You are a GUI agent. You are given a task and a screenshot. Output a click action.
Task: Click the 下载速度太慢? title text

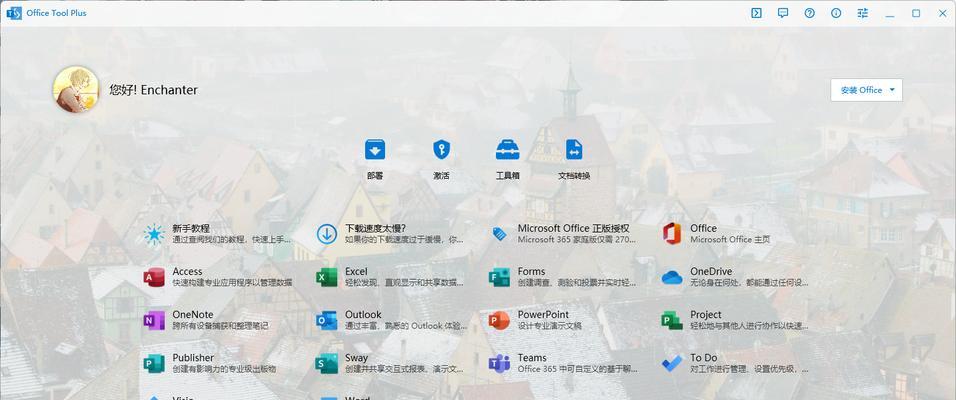(x=376, y=228)
